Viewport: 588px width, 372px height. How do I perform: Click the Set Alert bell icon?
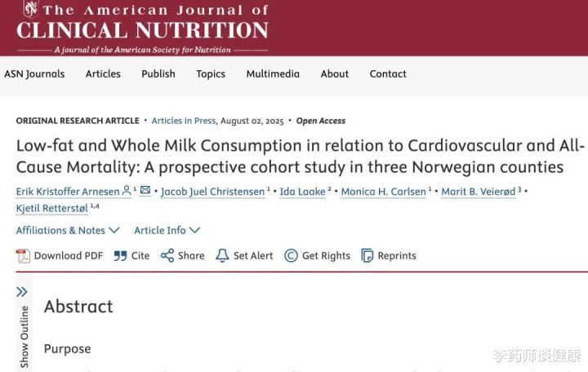pos(222,255)
